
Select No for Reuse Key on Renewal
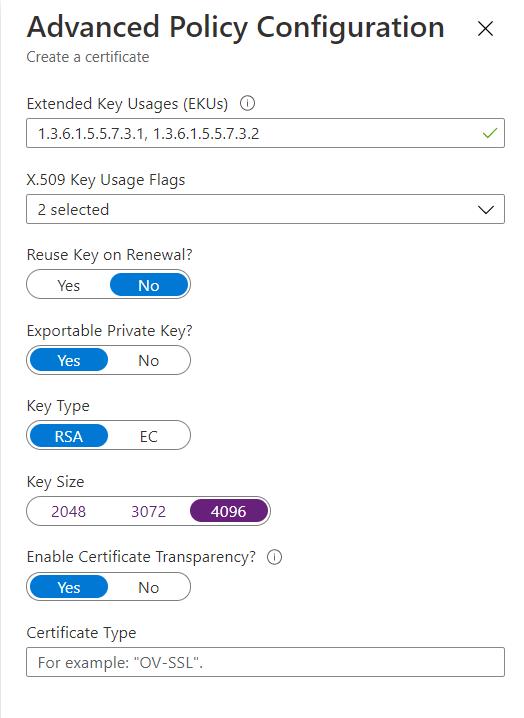tap(149, 285)
